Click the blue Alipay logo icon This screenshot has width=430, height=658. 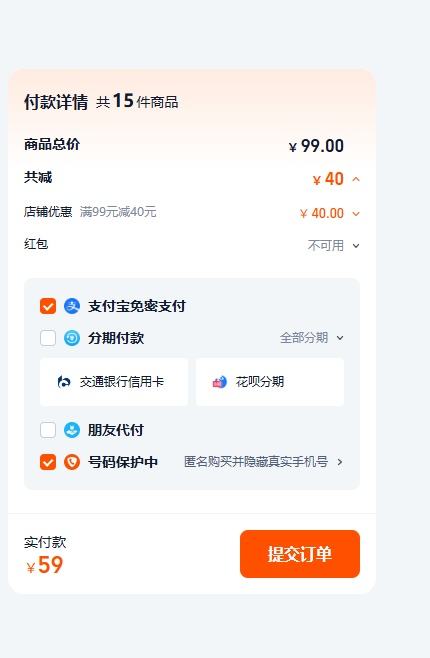(x=72, y=306)
